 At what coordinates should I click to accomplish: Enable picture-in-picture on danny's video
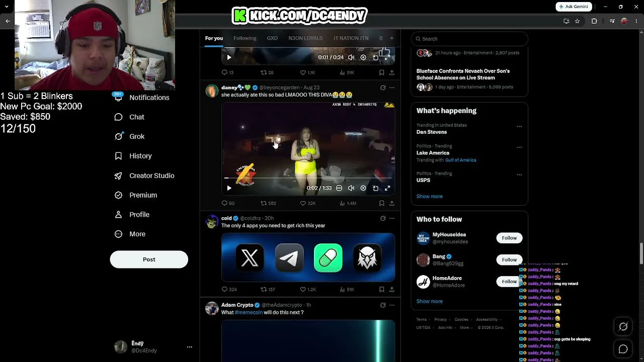(375, 188)
